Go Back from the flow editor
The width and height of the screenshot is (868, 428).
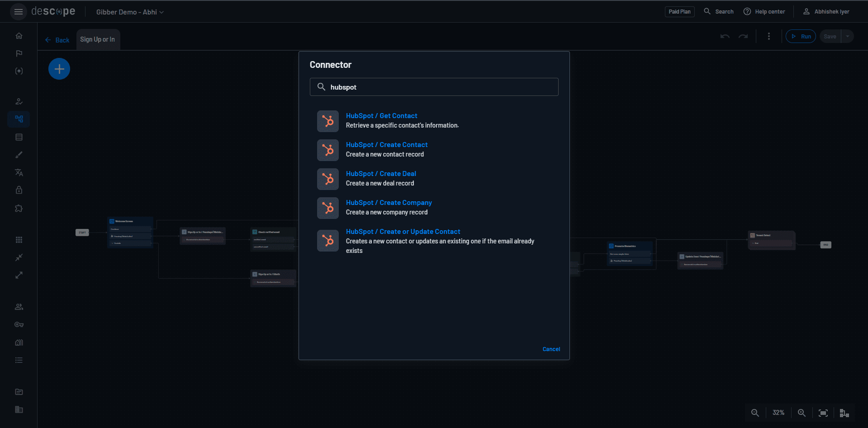(57, 40)
